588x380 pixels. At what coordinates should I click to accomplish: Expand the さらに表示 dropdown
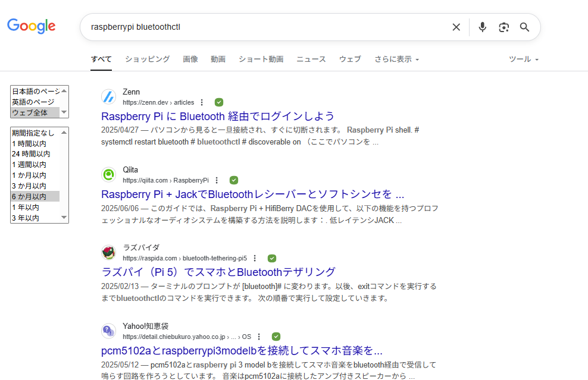[x=397, y=59]
